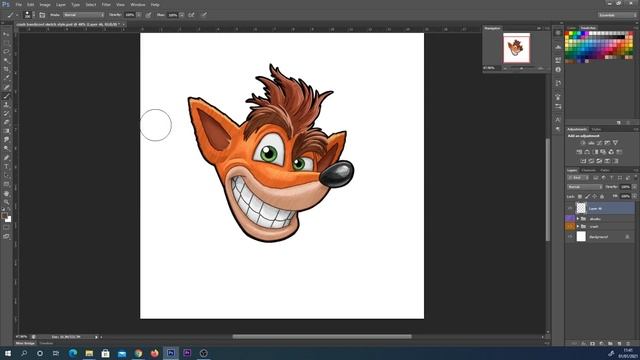The width and height of the screenshot is (640, 360).
Task: Close the open document tab
Action: 124,24
